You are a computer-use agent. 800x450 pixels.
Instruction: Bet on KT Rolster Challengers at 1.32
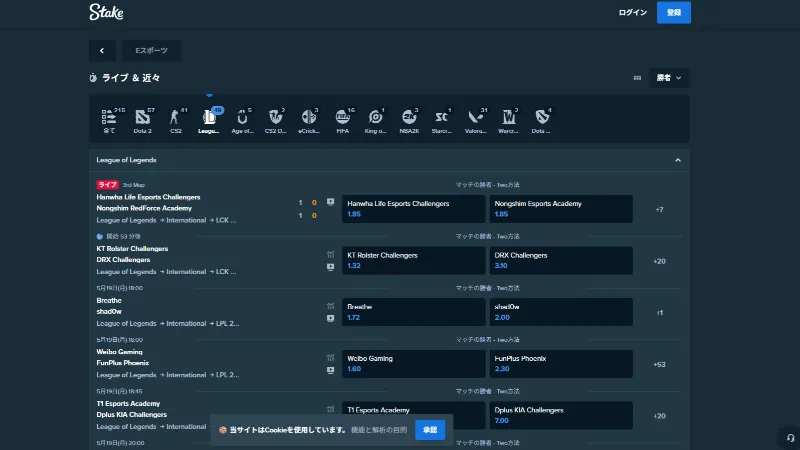tap(413, 260)
